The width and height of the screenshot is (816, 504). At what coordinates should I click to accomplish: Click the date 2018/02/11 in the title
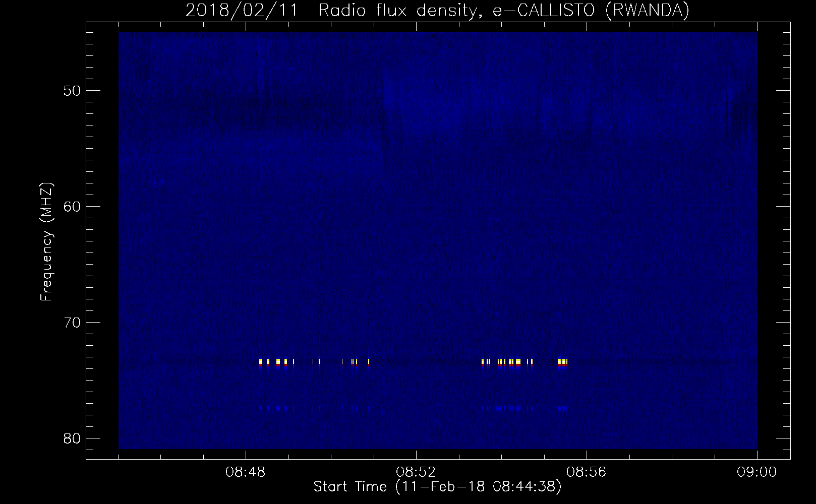tap(241, 11)
